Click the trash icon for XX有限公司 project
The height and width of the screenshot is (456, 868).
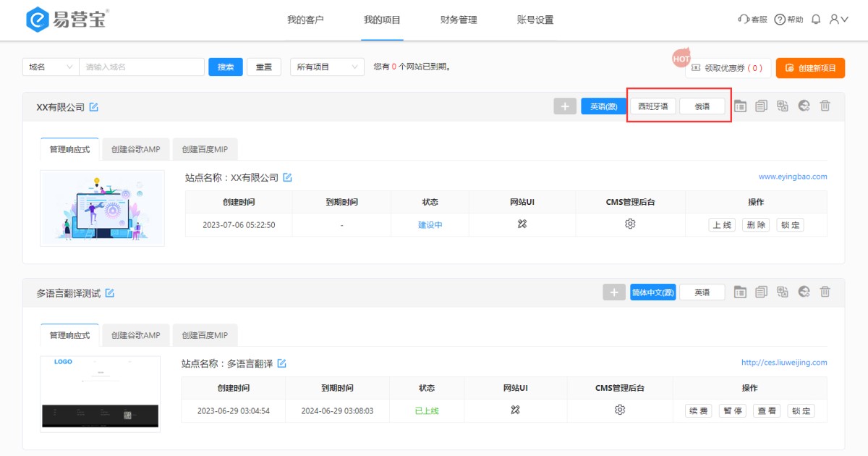coord(825,106)
